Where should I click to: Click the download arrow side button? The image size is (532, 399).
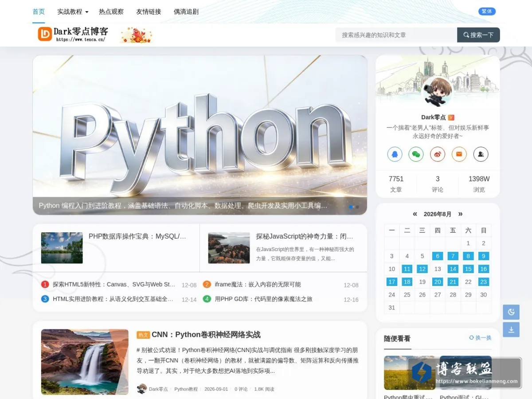pos(511,329)
